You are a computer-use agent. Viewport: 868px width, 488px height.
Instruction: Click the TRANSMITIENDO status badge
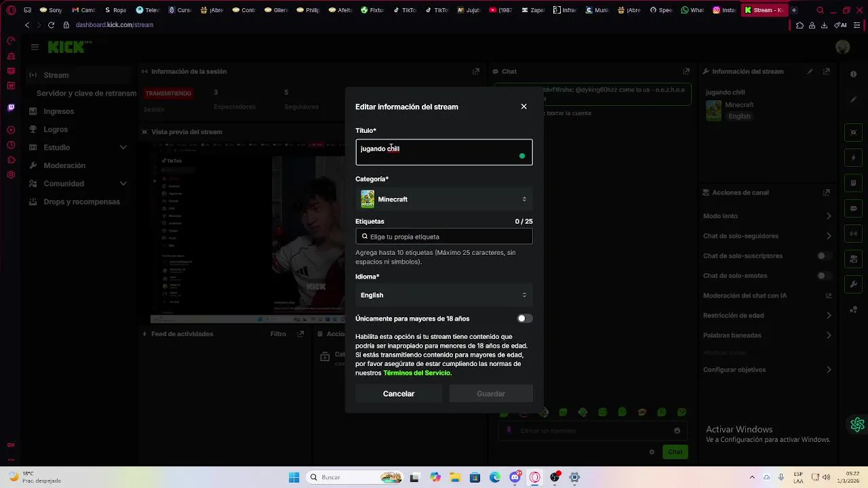point(168,94)
